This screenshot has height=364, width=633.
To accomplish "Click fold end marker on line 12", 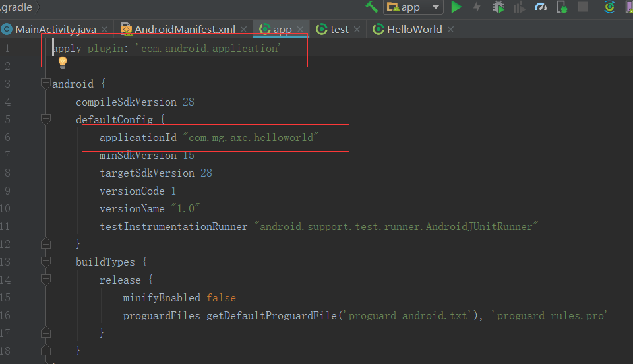I will [45, 243].
